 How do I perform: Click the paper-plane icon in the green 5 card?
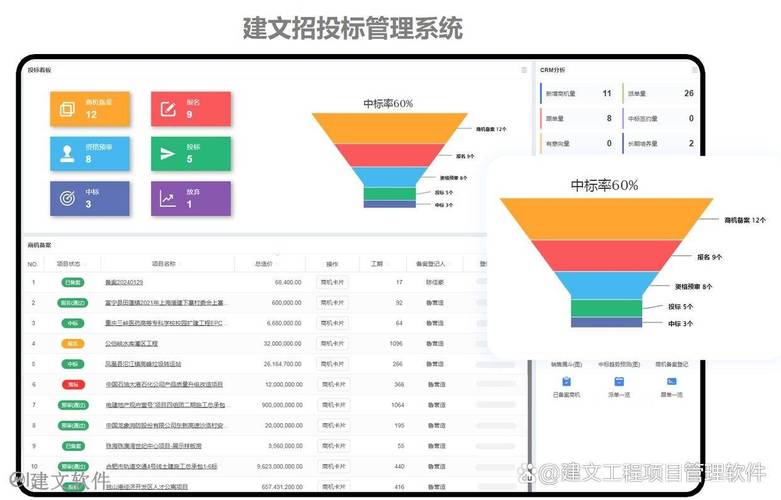[168, 153]
